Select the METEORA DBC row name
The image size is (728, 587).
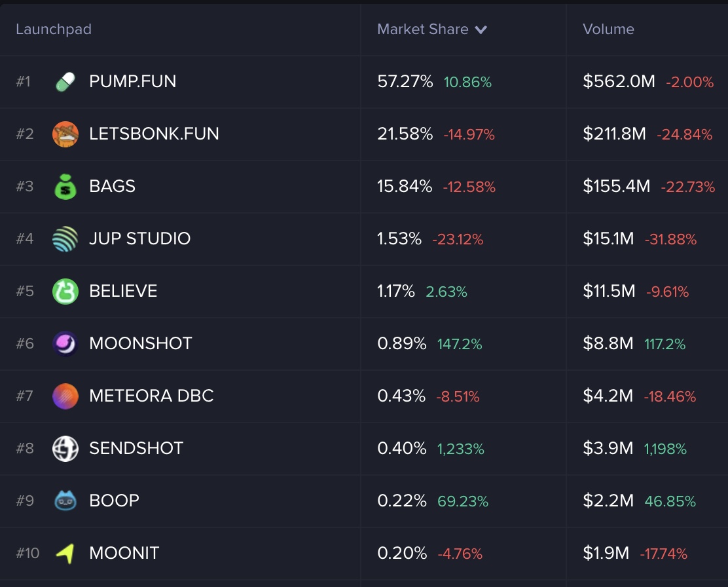[151, 396]
